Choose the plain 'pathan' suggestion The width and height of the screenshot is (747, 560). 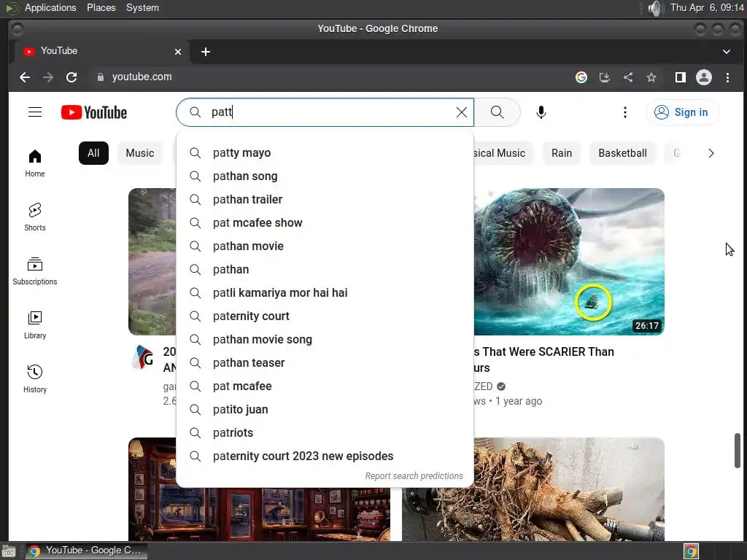[325, 270]
